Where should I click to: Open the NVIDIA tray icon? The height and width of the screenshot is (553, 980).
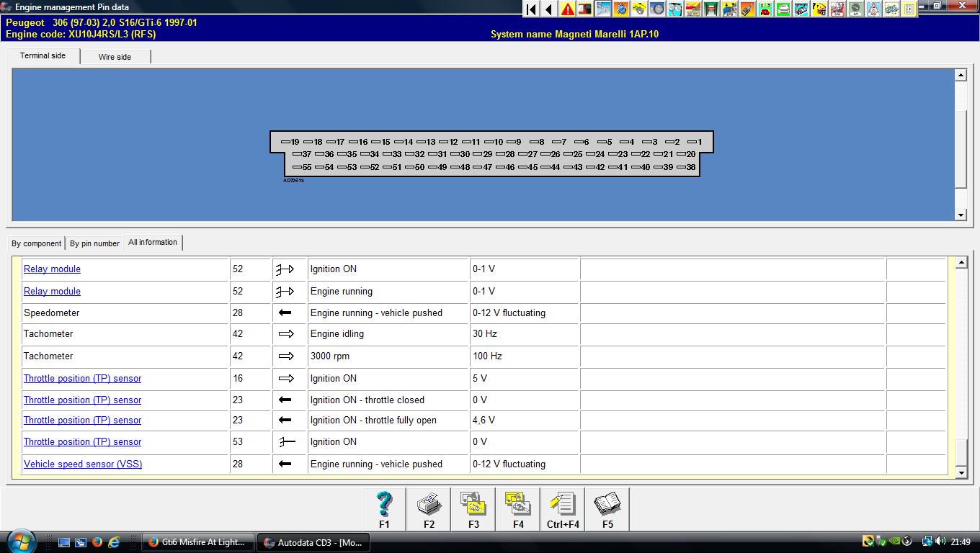[894, 541]
